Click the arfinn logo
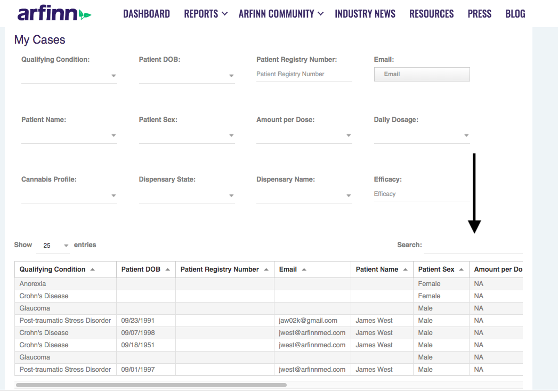The image size is (558, 392). click(x=54, y=14)
